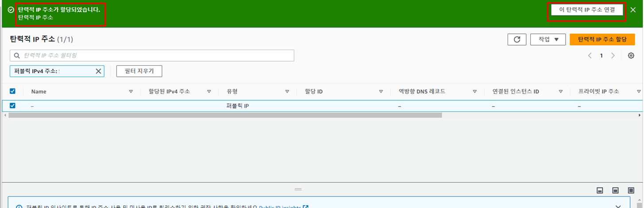644x208 pixels.
Task: Remove the 퍼블릭 IPv4 주소 filter chip
Action: [98, 71]
